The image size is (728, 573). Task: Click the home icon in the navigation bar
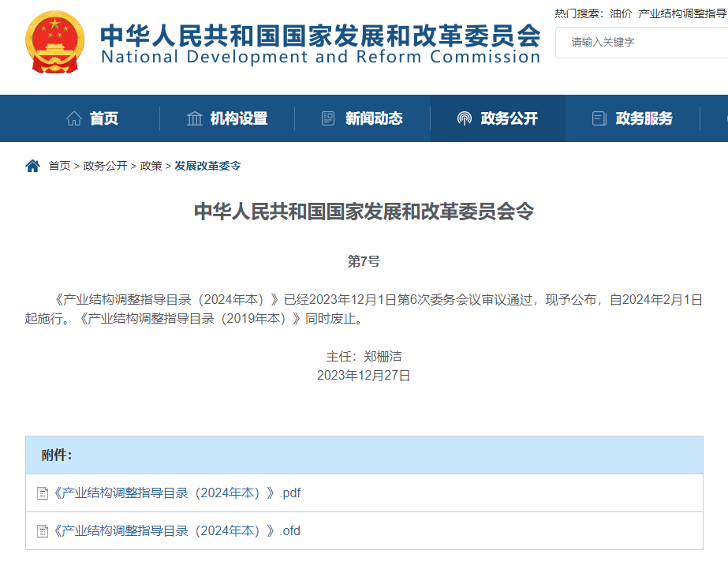coord(75,118)
